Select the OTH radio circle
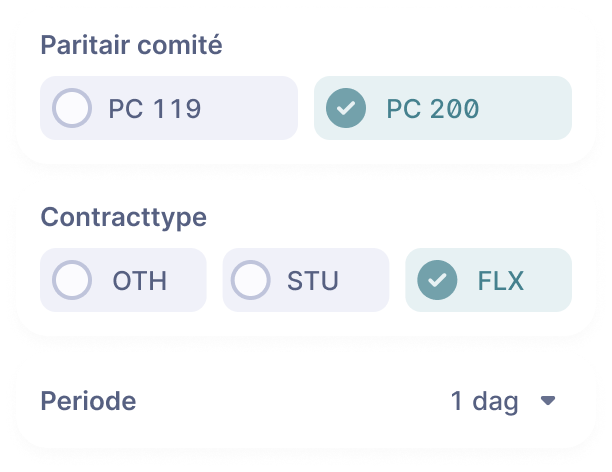Screen dimensions: 612x472 pos(73,280)
